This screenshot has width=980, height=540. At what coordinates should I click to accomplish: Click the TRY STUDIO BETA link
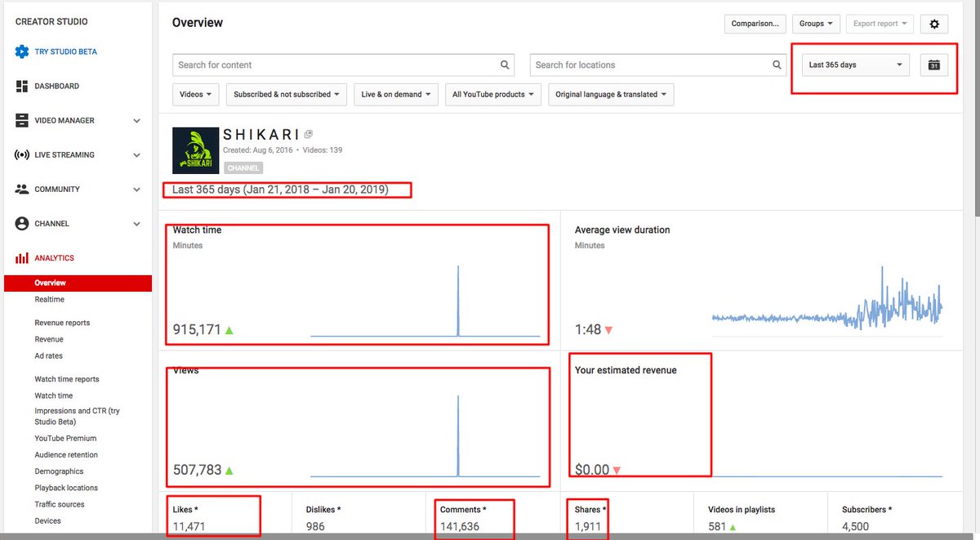[65, 51]
